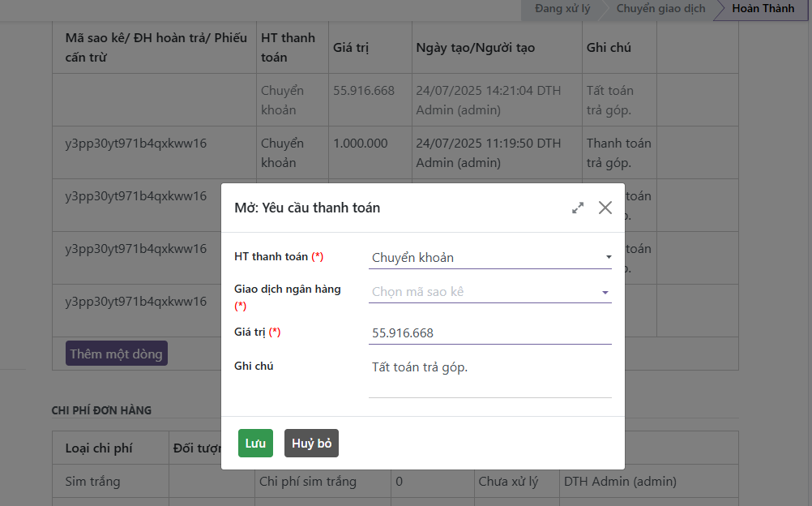Click the Thêm một dòng button
Image resolution: width=812 pixels, height=506 pixels.
coord(117,354)
